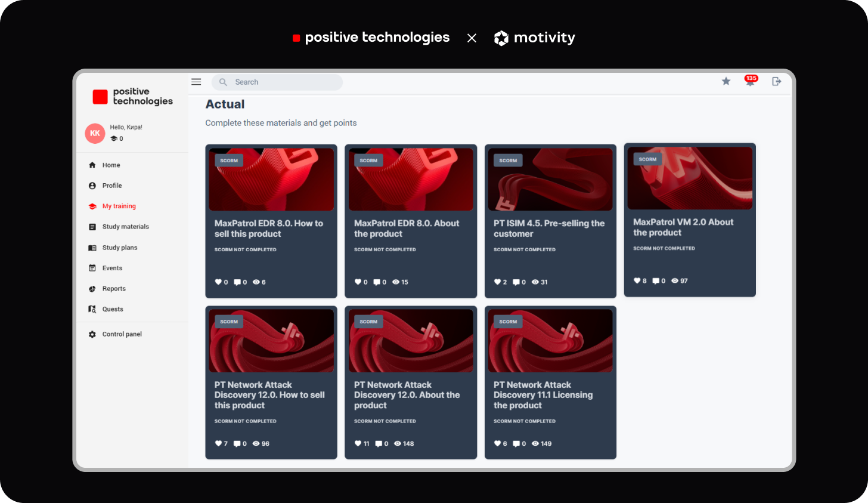This screenshot has height=503, width=868.
Task: Open the Control panel
Action: tap(122, 334)
